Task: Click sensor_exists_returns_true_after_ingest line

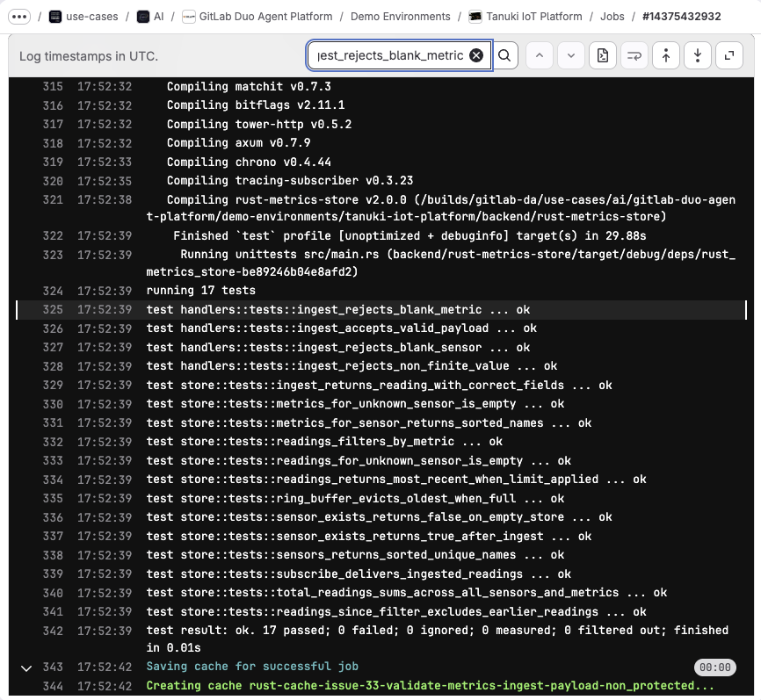Action: 369,537
